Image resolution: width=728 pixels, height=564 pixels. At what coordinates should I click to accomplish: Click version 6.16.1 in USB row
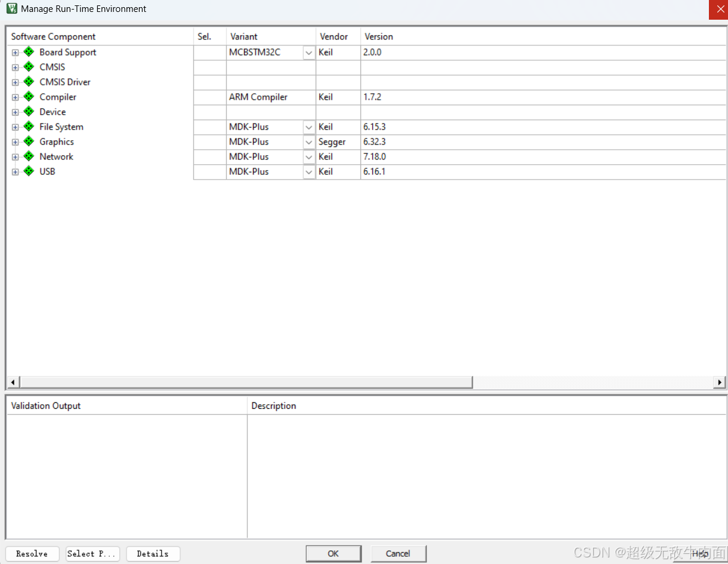(x=375, y=172)
